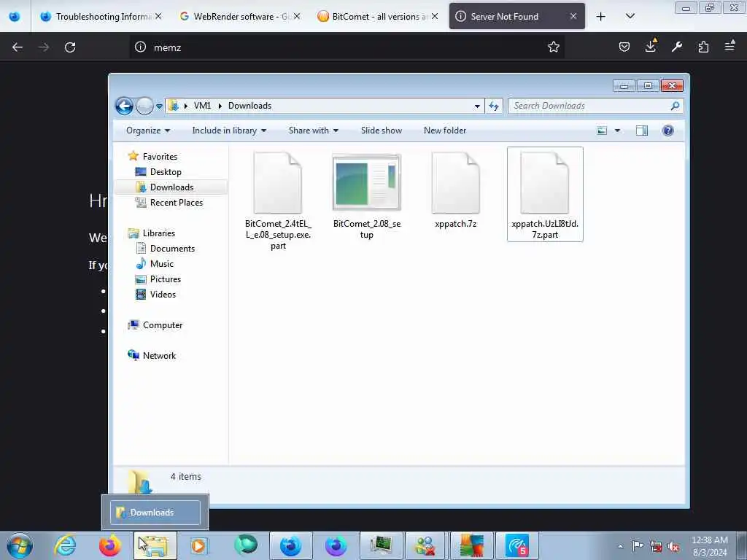The width and height of the screenshot is (747, 560).
Task: Select the xppatch.7z file
Action: 455,190
